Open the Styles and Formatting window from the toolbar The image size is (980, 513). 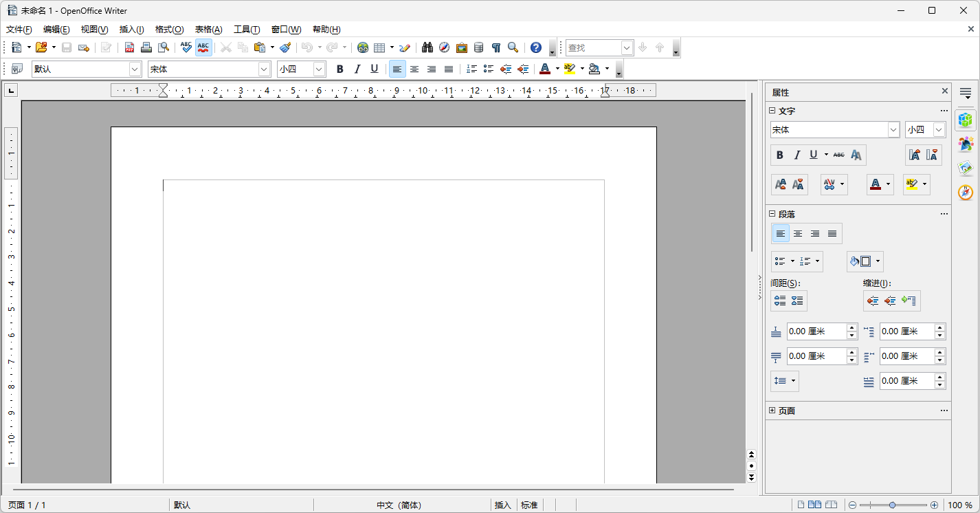17,69
